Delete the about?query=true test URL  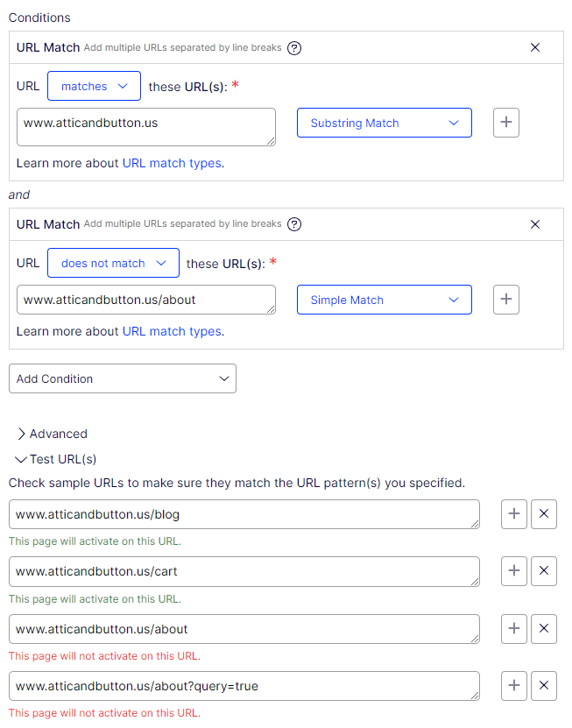point(544,686)
